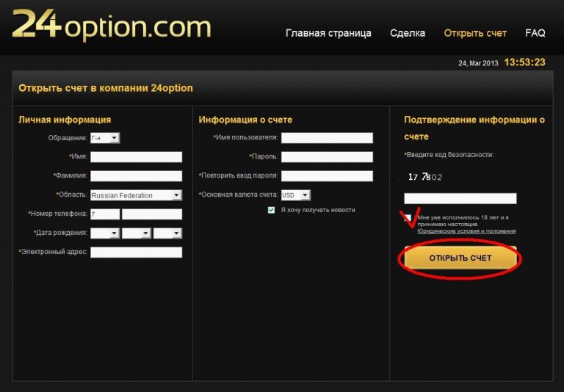Screen dimensions: 564x392
Task: Focus the Электронный адрес email field
Action: [x=137, y=252]
